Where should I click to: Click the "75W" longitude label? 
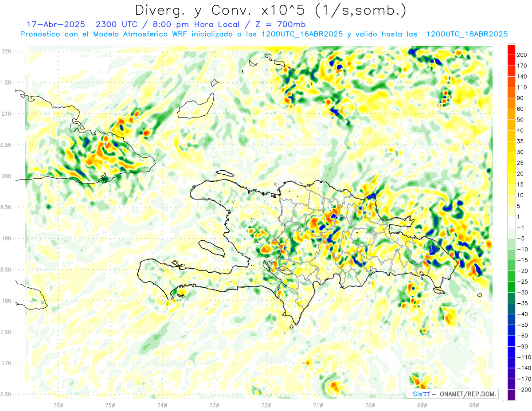[x=110, y=405]
